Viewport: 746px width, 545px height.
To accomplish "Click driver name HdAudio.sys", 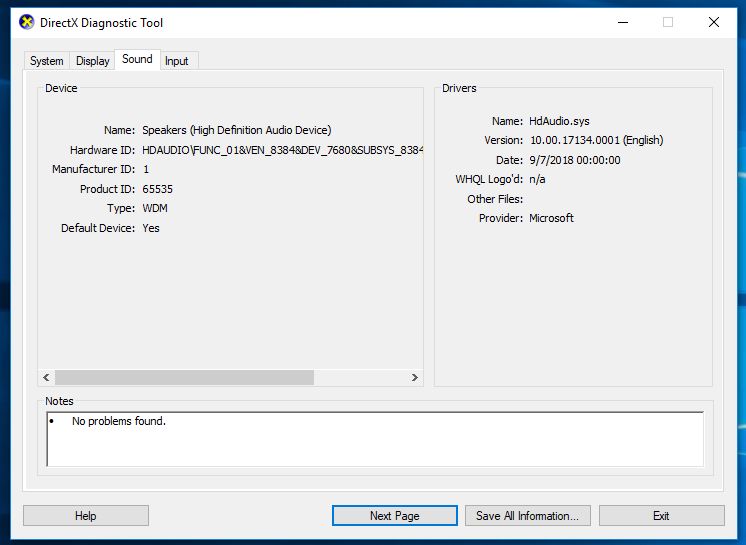I will pos(559,121).
